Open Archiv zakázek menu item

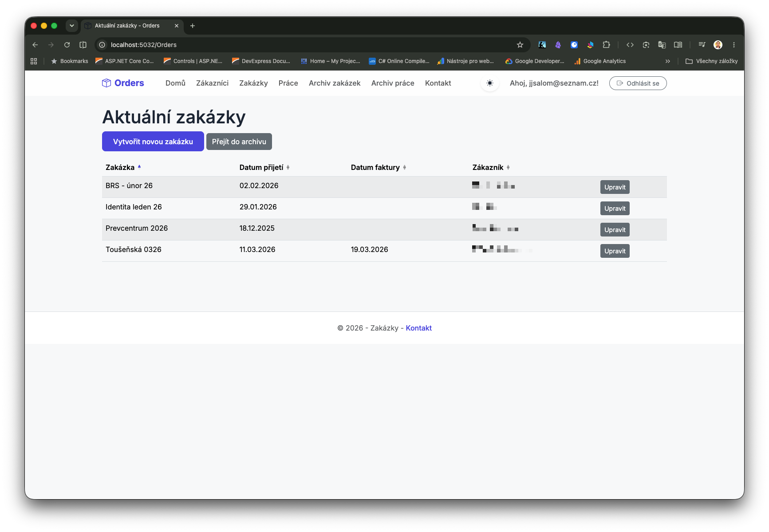tap(335, 83)
